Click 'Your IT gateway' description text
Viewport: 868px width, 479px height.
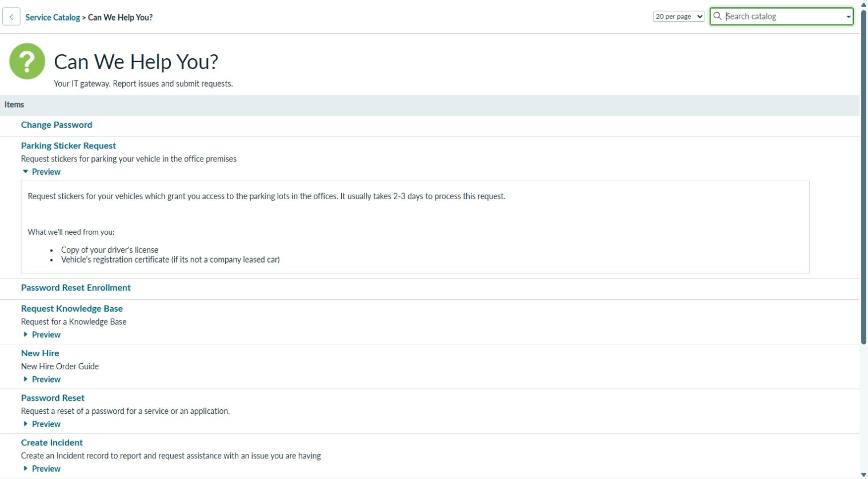143,83
